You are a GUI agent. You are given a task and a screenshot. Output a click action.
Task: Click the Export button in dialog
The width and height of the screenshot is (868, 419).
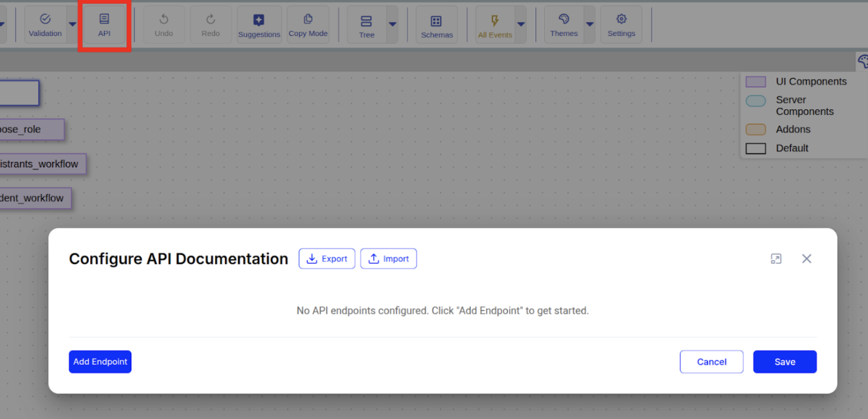click(327, 259)
